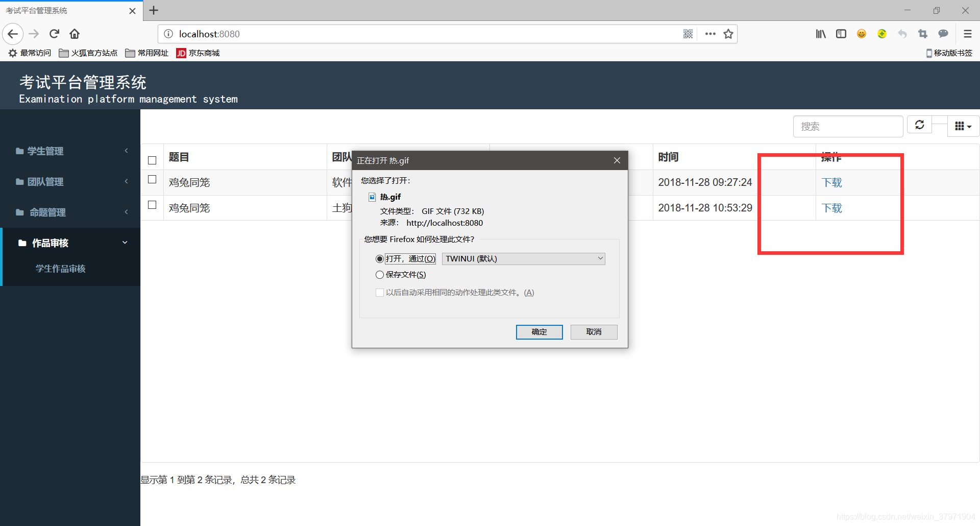Show site information icon in address bar
This screenshot has height=526, width=980.
tap(168, 34)
